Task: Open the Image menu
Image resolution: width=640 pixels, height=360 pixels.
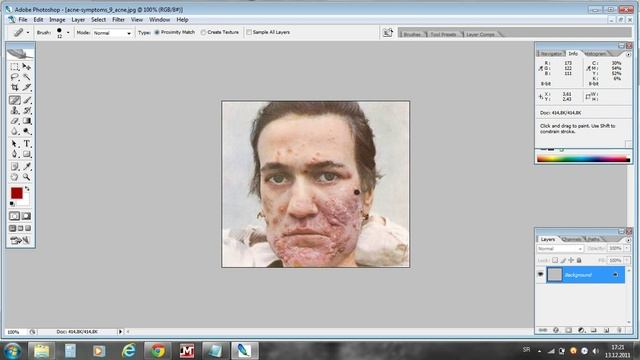Action: point(57,20)
